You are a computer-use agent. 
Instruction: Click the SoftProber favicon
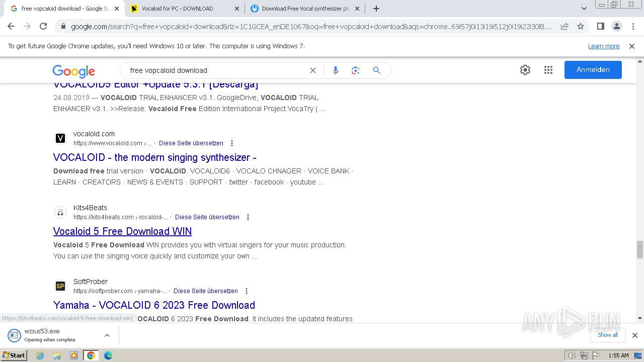(60, 286)
